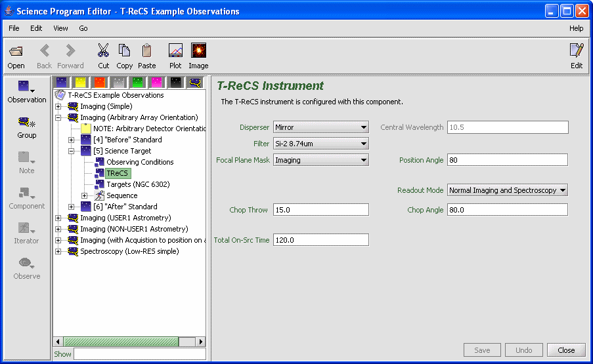Open the File menu
The image size is (593, 364).
coord(14,28)
